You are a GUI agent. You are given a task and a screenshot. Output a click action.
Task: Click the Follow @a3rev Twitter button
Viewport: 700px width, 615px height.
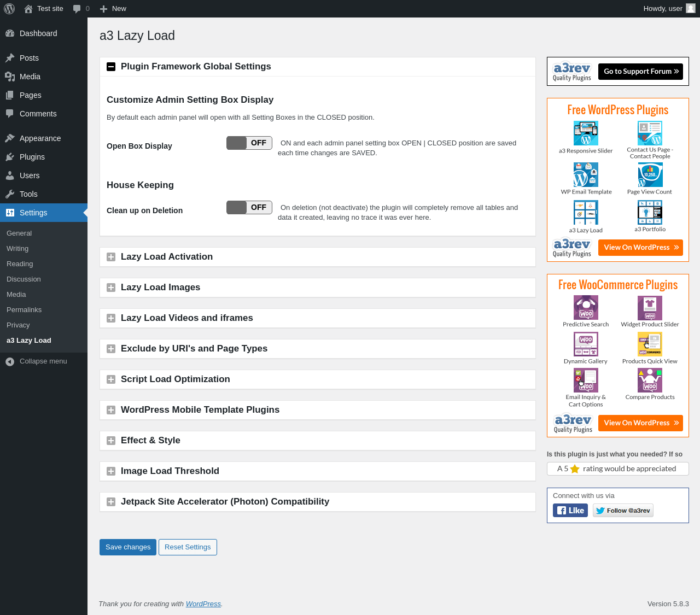[x=623, y=511]
